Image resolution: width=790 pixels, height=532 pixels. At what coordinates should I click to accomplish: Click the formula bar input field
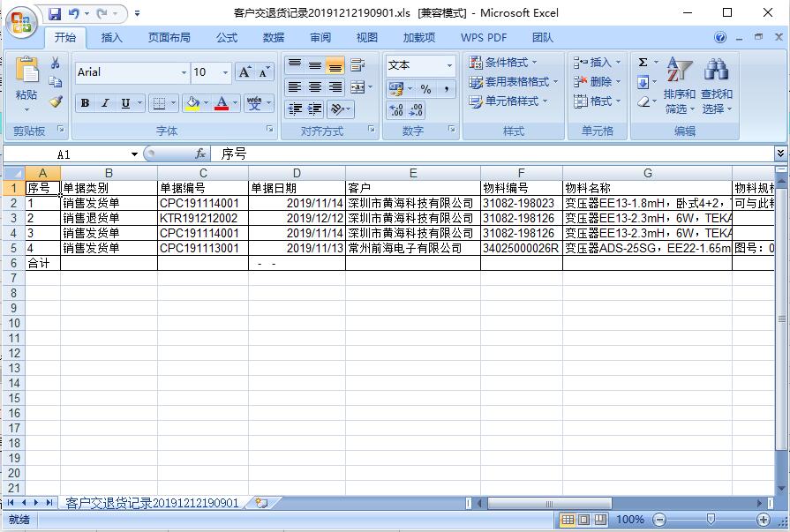pyautogui.click(x=494, y=154)
